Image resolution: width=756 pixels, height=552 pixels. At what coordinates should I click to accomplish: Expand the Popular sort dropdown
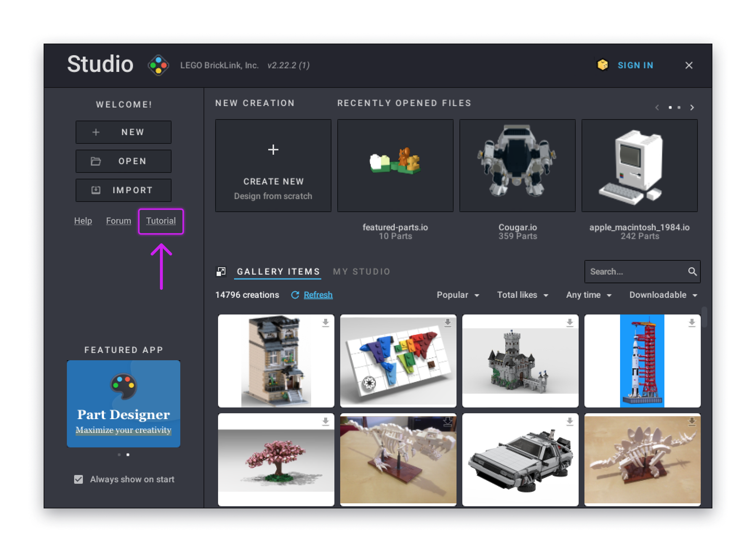tap(458, 295)
